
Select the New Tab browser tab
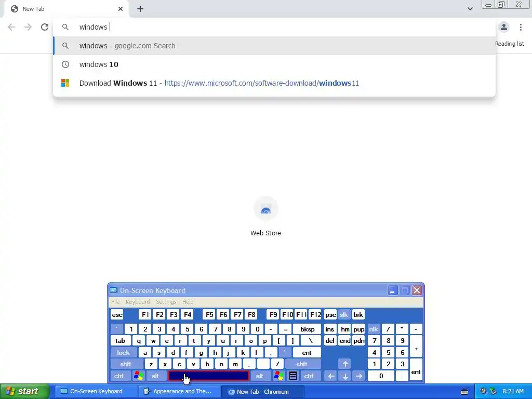(x=66, y=9)
